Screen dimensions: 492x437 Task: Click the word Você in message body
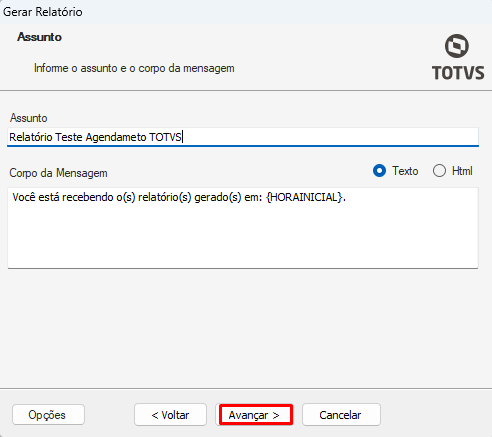tap(24, 197)
